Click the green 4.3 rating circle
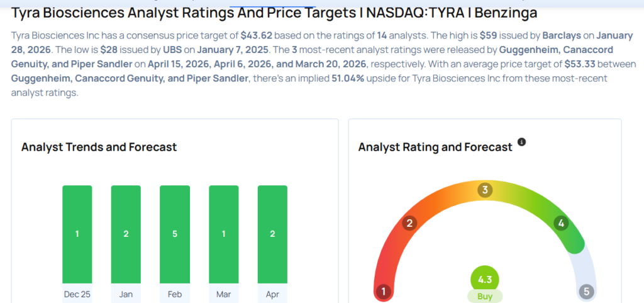Viewport: 644px width, 303px height. [x=484, y=280]
